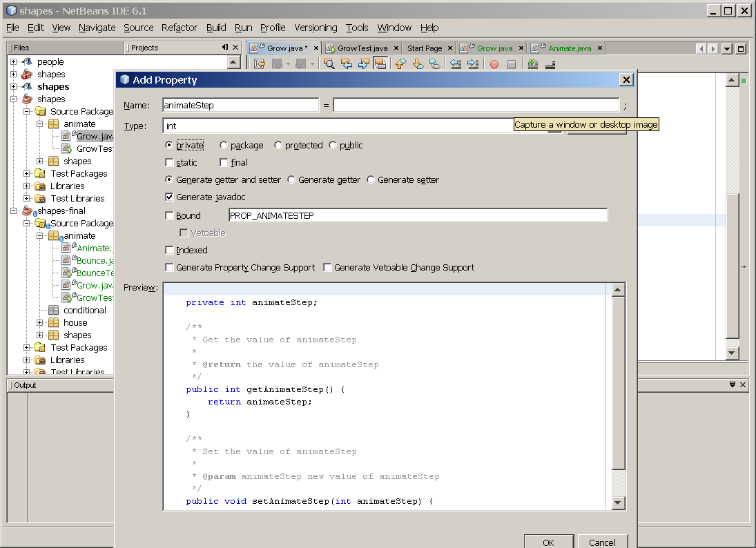Cancel the Add Property dialog
Viewport: 756px width, 548px height.
[x=602, y=542]
